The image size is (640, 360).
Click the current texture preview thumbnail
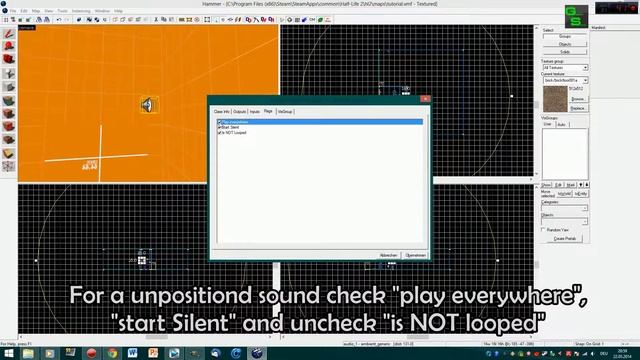pyautogui.click(x=555, y=99)
